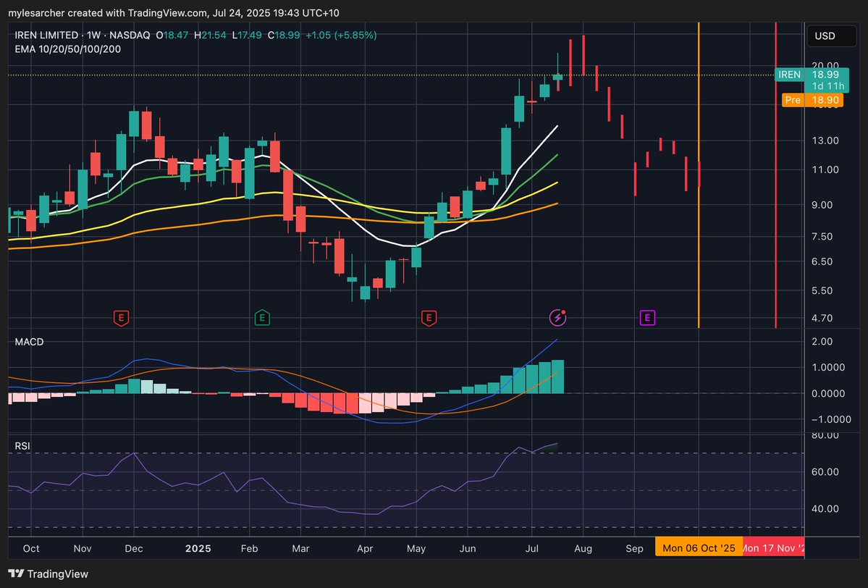The image size is (868, 588).
Task: Click the close value C18.99
Action: [x=284, y=35]
